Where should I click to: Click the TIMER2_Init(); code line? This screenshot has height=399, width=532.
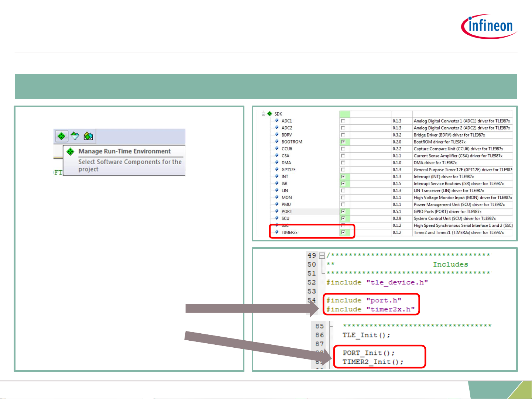pos(373,362)
